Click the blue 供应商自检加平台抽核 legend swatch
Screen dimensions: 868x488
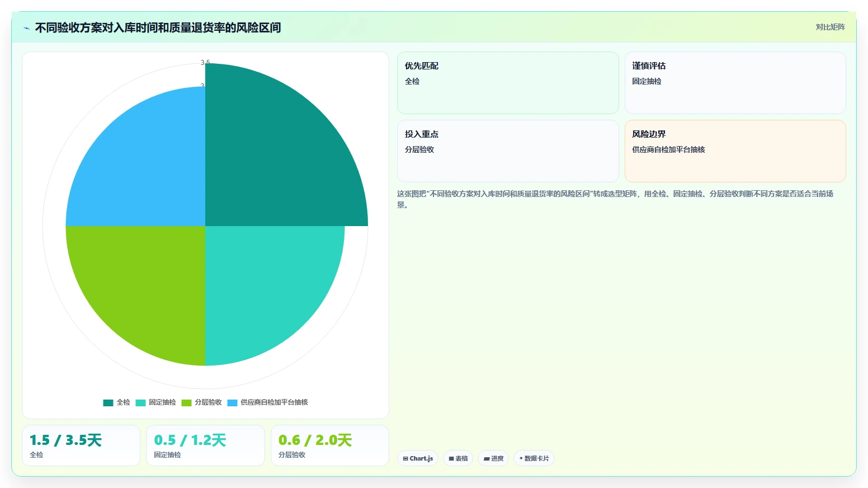tap(232, 403)
